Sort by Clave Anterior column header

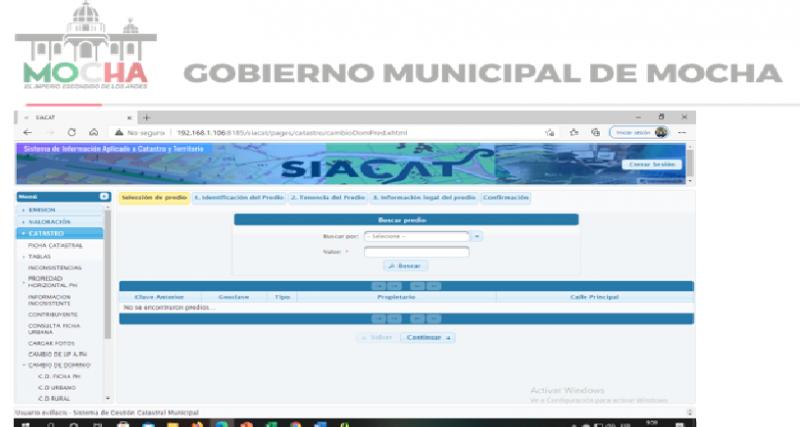coord(160,297)
